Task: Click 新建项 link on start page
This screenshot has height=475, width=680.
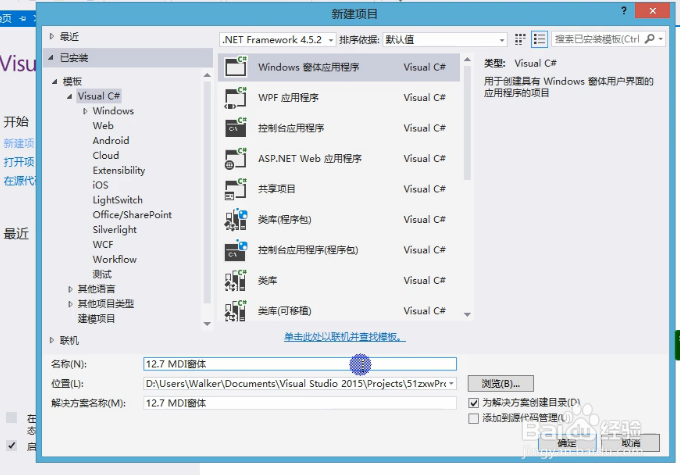Action: 19,143
